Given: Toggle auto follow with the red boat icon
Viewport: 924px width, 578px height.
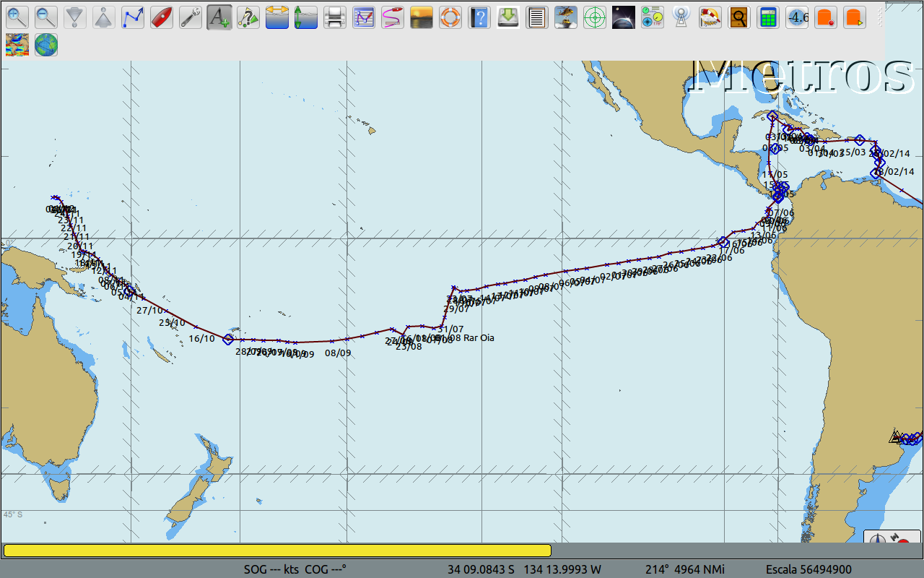Looking at the screenshot, I should click(x=162, y=17).
